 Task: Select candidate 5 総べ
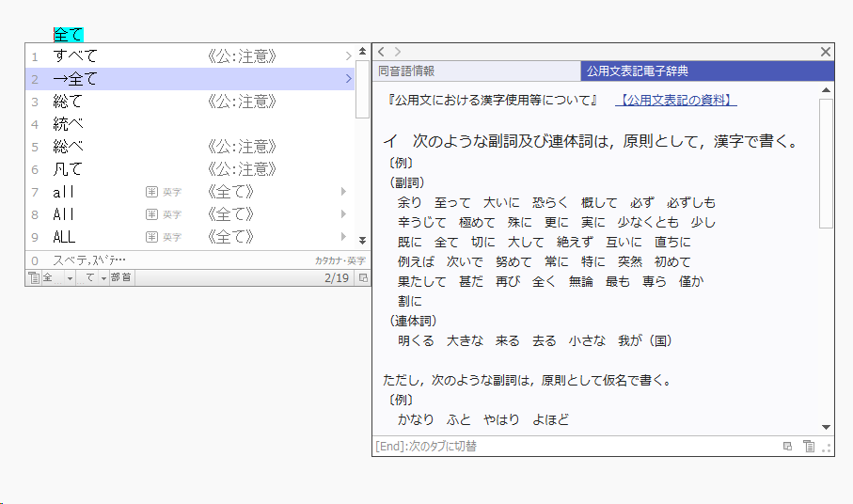coord(190,147)
